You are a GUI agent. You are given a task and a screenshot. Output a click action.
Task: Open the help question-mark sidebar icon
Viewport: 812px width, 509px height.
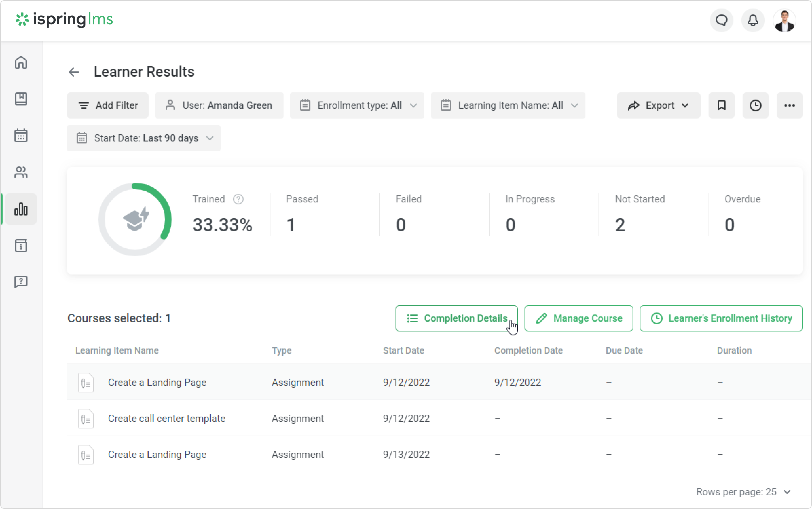click(x=21, y=282)
